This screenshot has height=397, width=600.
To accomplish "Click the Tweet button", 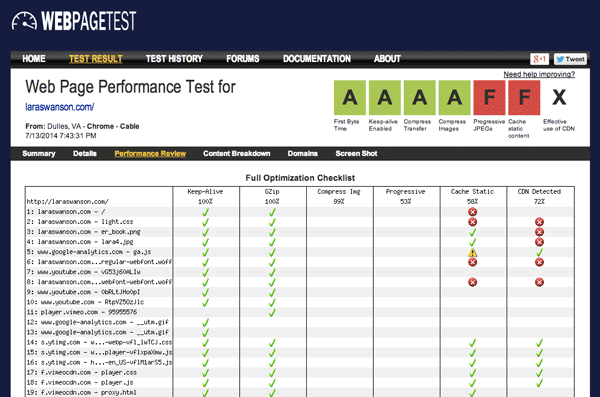I will (570, 59).
